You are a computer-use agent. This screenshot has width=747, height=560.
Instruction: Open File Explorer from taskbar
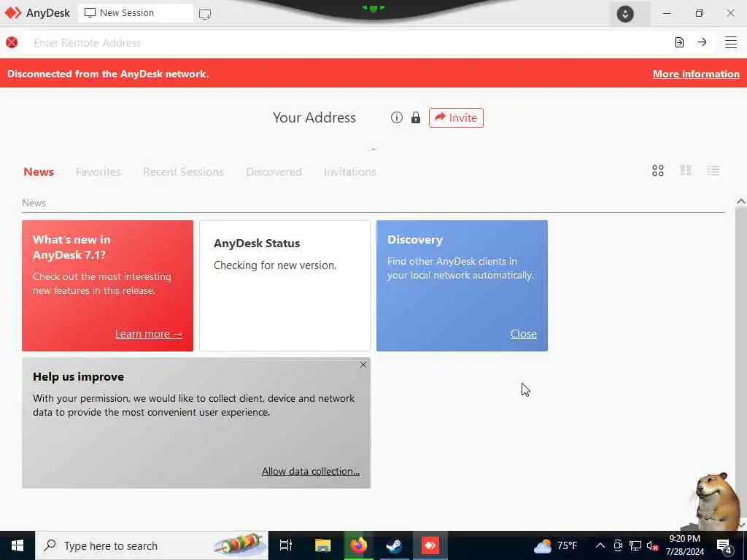(x=322, y=545)
